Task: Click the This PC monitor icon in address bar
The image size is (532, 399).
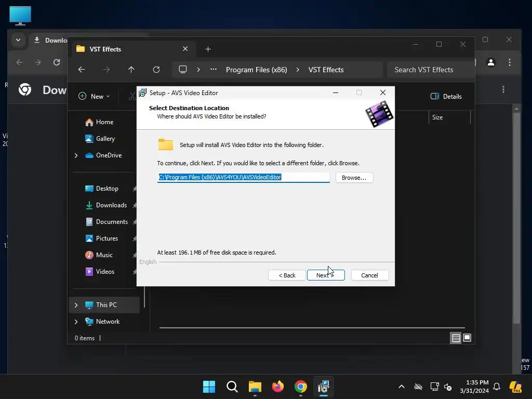Action: click(x=183, y=70)
